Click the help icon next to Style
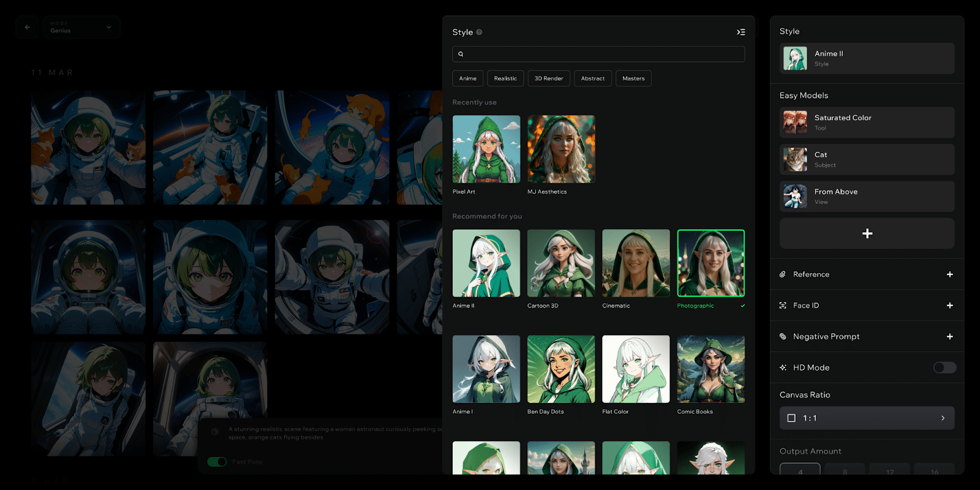The image size is (980, 490). (x=479, y=32)
